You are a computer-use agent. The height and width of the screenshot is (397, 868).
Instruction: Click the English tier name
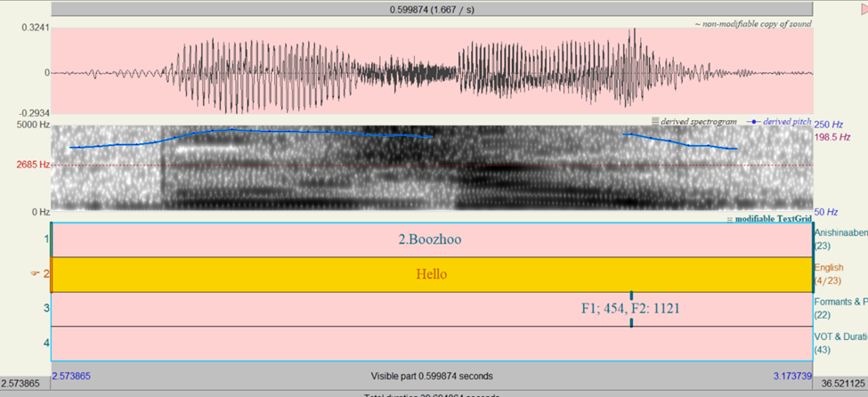point(829,267)
